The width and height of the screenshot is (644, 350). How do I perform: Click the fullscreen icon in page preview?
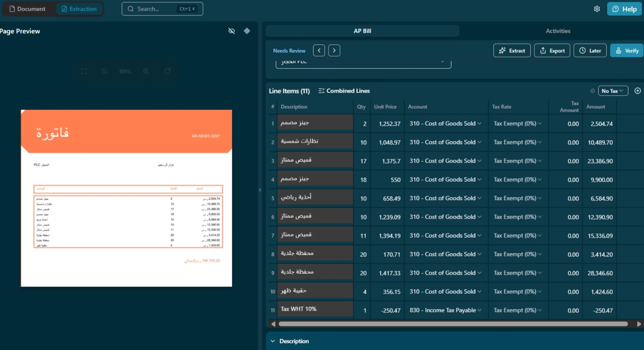point(84,71)
